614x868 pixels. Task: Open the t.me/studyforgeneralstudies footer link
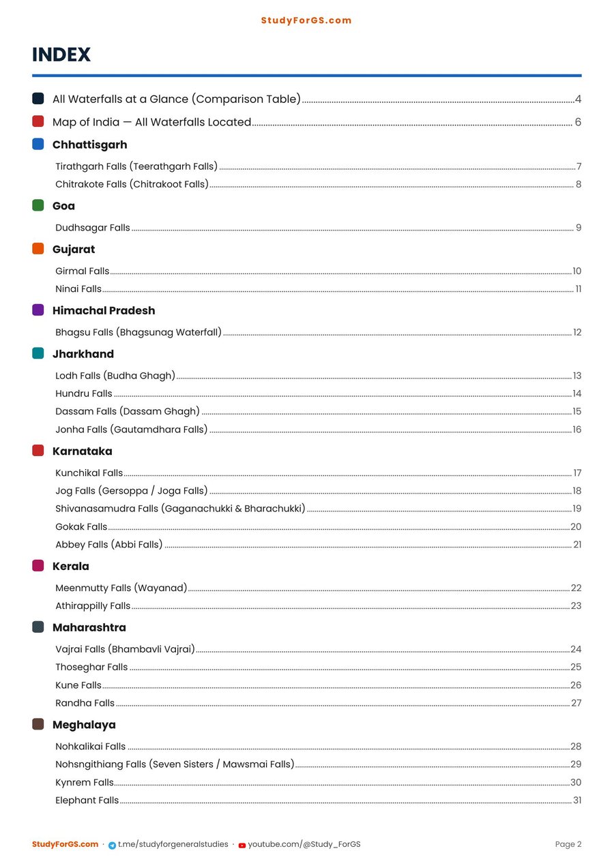(x=173, y=844)
